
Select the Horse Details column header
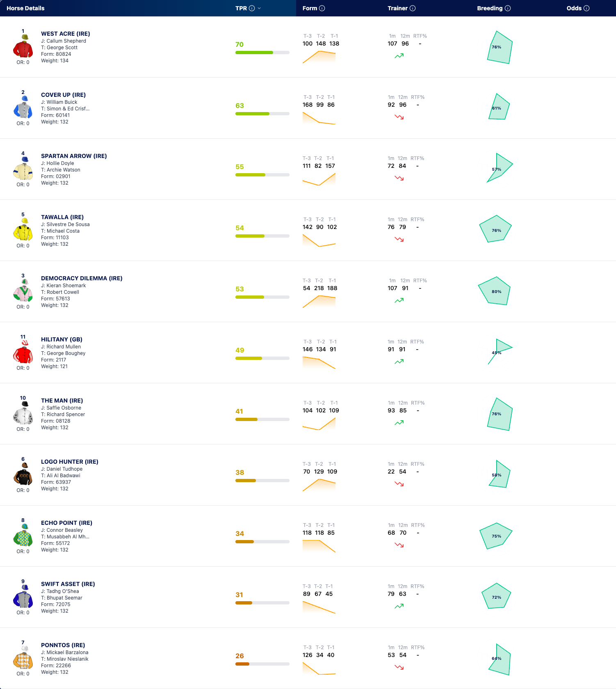pos(25,8)
